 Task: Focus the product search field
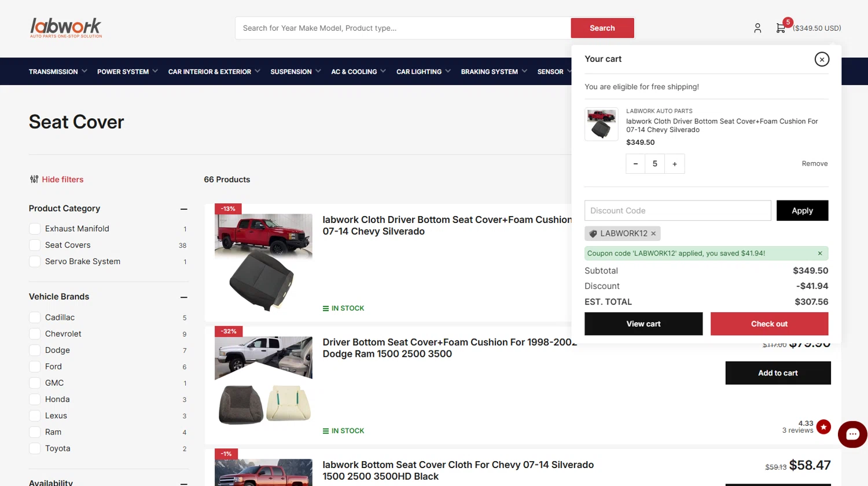[x=403, y=28]
